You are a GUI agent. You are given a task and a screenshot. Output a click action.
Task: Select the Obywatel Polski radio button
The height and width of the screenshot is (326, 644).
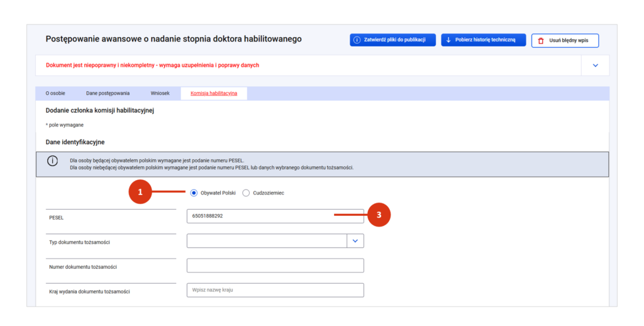coord(194,193)
